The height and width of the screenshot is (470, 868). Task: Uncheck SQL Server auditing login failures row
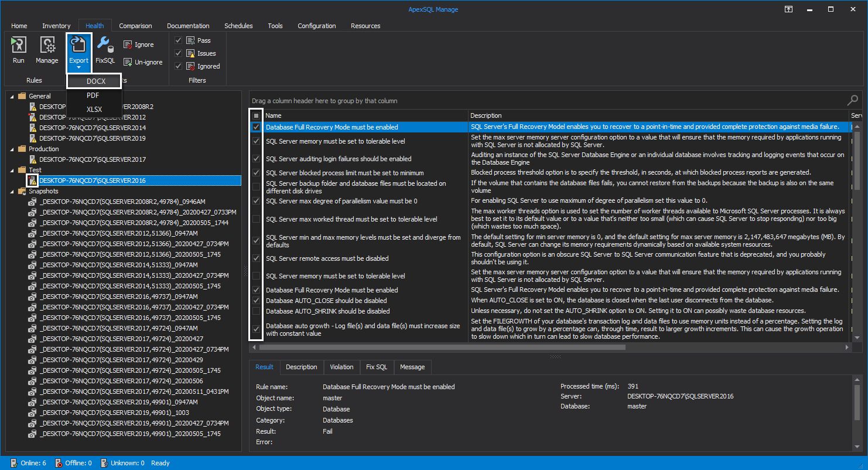click(x=256, y=159)
